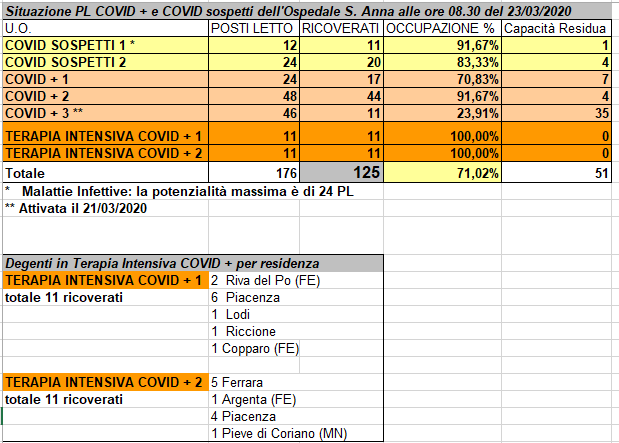This screenshot has width=619, height=443.
Task: Select the total occupancy cell 71,02%
Action: (x=442, y=172)
